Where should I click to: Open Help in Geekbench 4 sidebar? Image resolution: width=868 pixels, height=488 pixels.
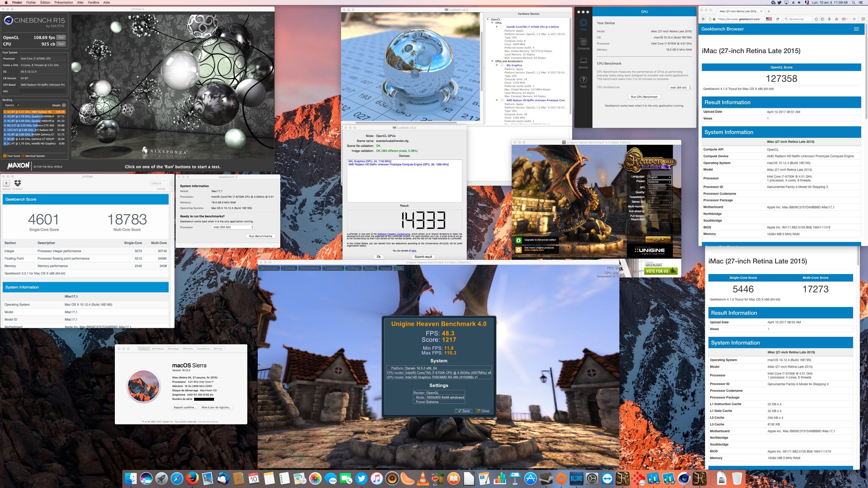583,82
